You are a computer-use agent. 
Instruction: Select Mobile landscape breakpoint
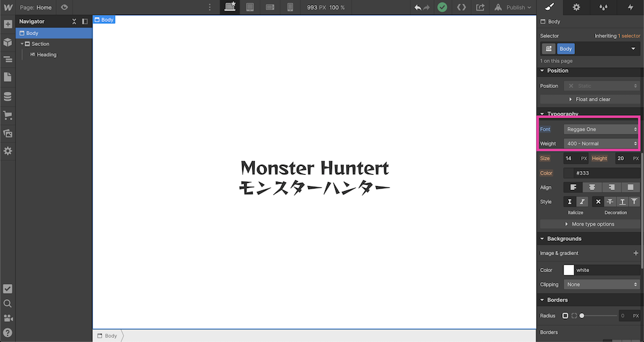tap(270, 8)
